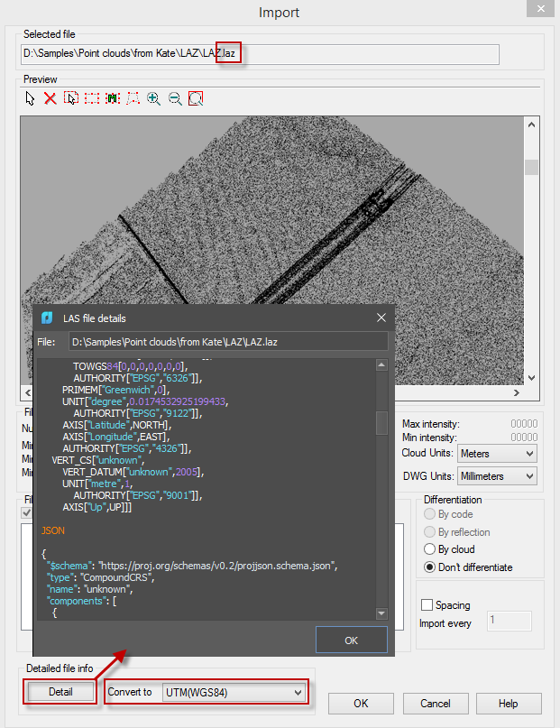Screen dimensions: 560x728
Task: Open the Cloud Units dropdown
Action: click(496, 453)
